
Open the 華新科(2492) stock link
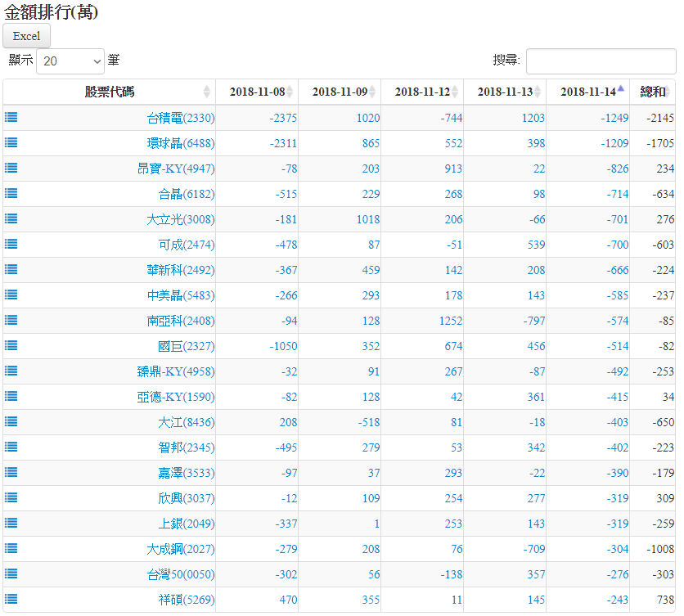tap(181, 270)
